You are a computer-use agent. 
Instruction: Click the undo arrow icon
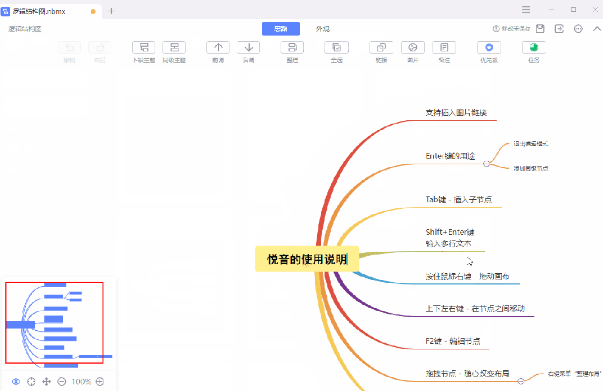pos(70,48)
